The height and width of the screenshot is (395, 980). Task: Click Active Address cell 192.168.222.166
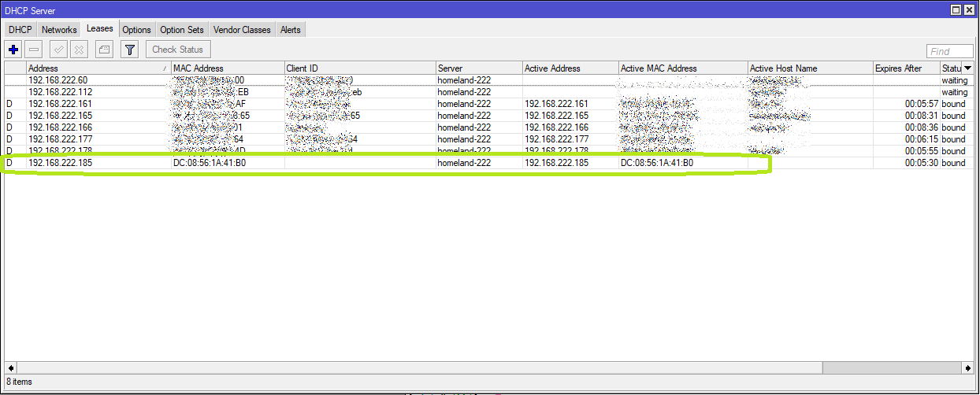556,127
